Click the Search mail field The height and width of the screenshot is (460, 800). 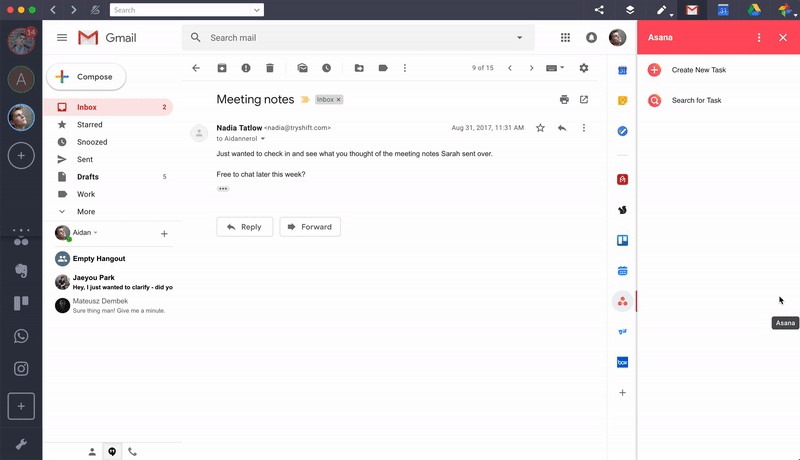coord(350,38)
